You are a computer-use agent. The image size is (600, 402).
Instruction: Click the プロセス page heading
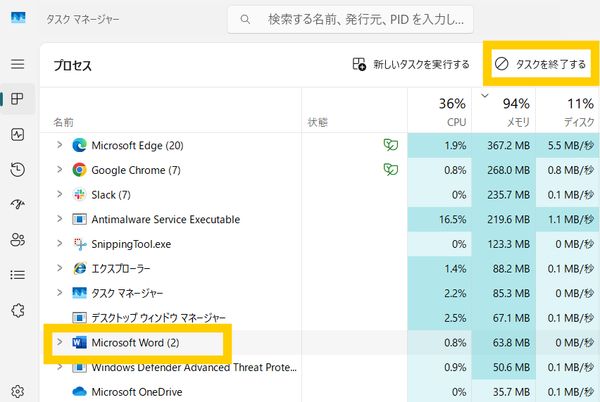73,65
